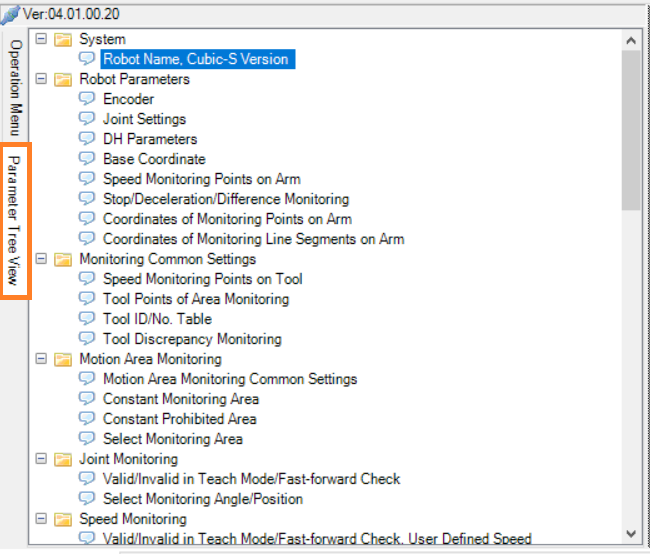Viewport: 650px width, 554px height.
Task: Click the Speed Monitoring folder icon
Action: click(x=63, y=519)
